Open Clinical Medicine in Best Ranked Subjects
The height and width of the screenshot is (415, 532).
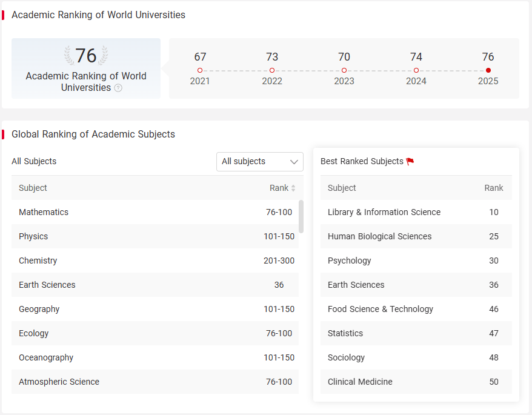pos(416,382)
